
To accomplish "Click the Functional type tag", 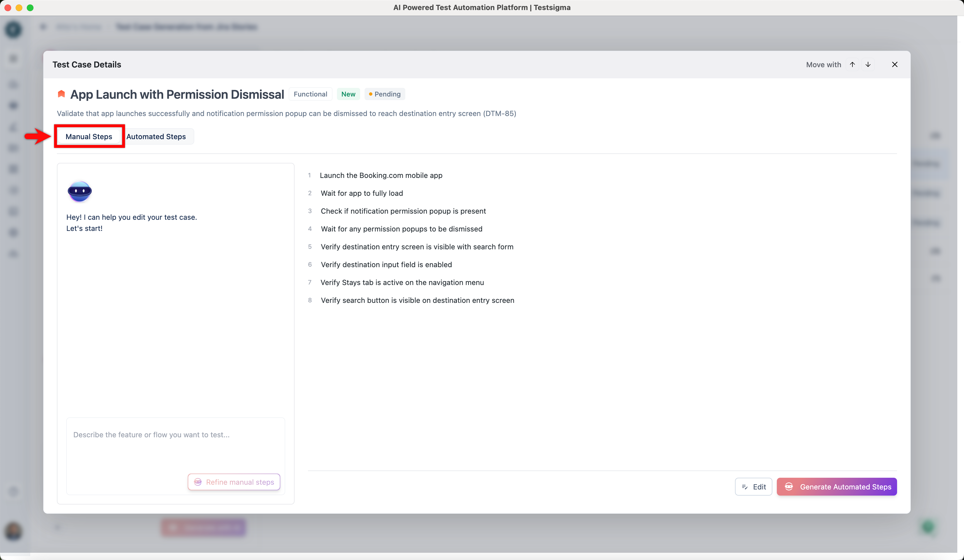I will (x=310, y=94).
